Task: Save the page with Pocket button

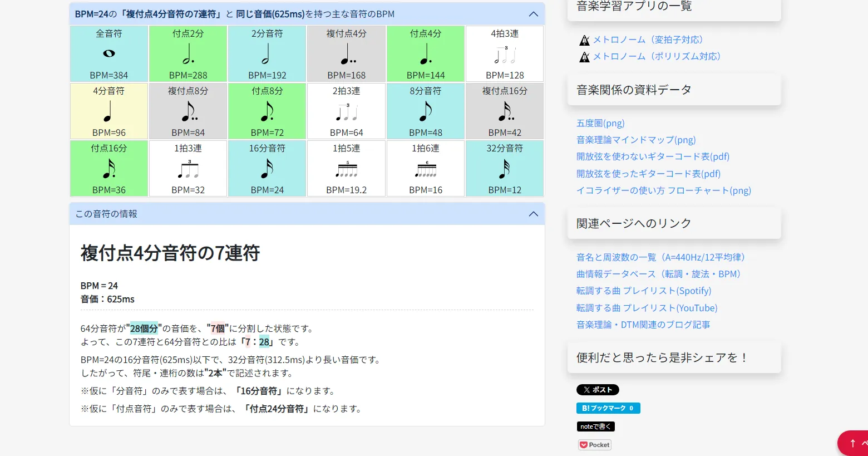Action: point(595,445)
